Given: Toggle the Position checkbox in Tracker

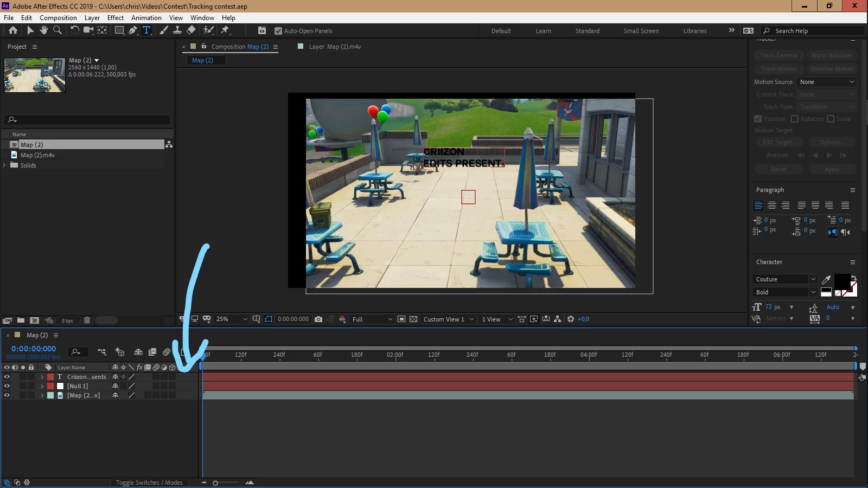Looking at the screenshot, I should click(758, 119).
